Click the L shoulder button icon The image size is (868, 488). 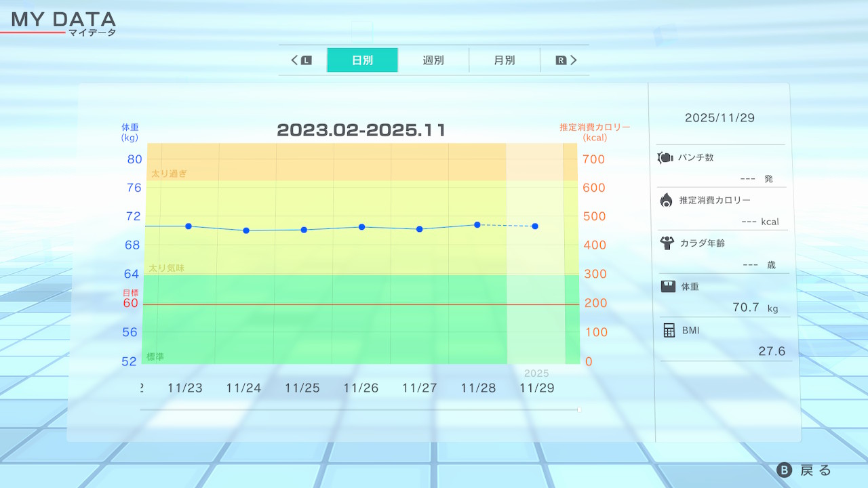[306, 60]
